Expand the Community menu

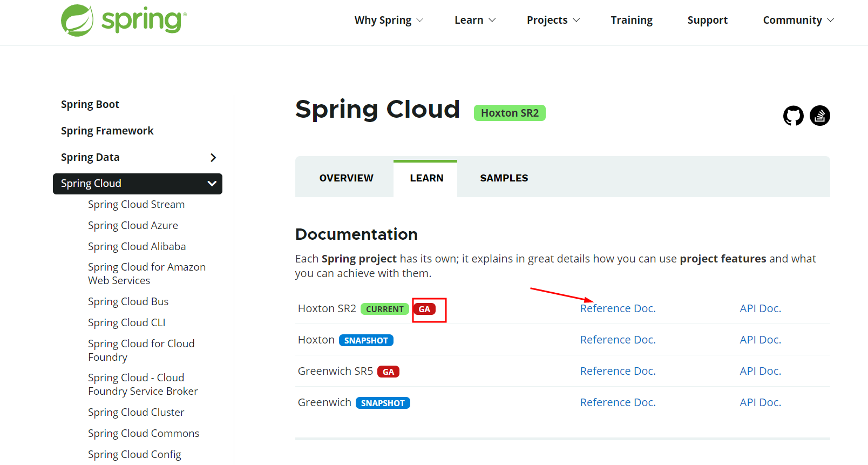[798, 21]
